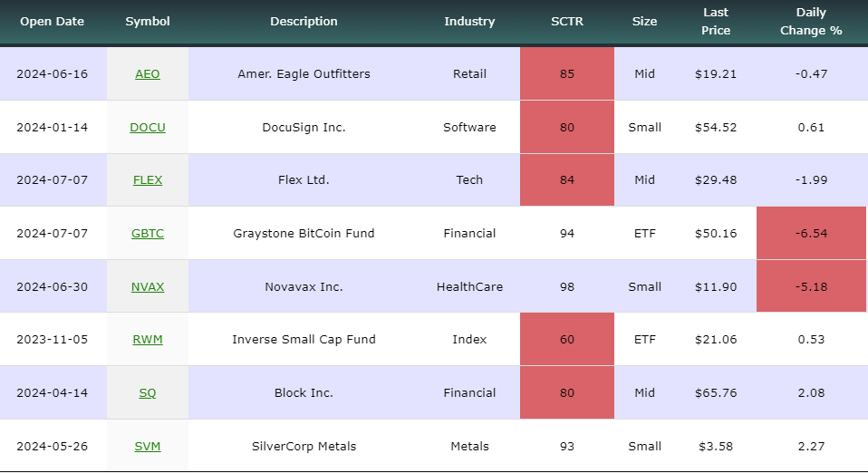The width and height of the screenshot is (868, 473).
Task: Click the SCTR value 93
Action: pyautogui.click(x=567, y=446)
